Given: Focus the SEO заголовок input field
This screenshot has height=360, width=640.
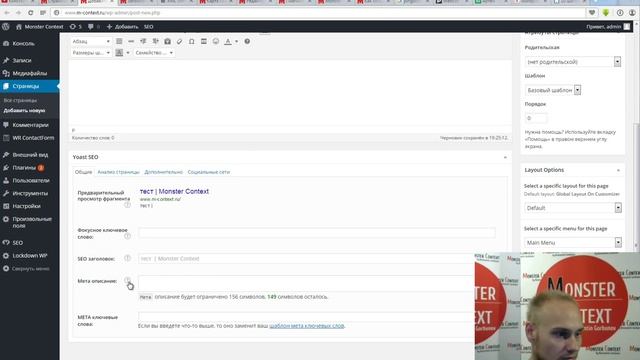Looking at the screenshot, I should (306, 258).
